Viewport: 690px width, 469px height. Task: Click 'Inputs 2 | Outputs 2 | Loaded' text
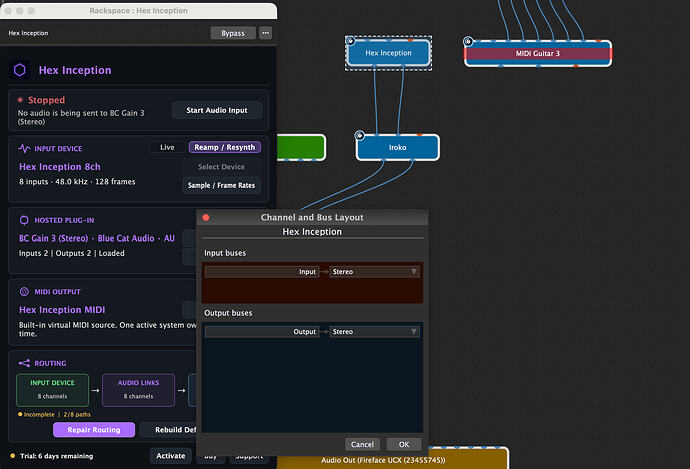point(71,253)
